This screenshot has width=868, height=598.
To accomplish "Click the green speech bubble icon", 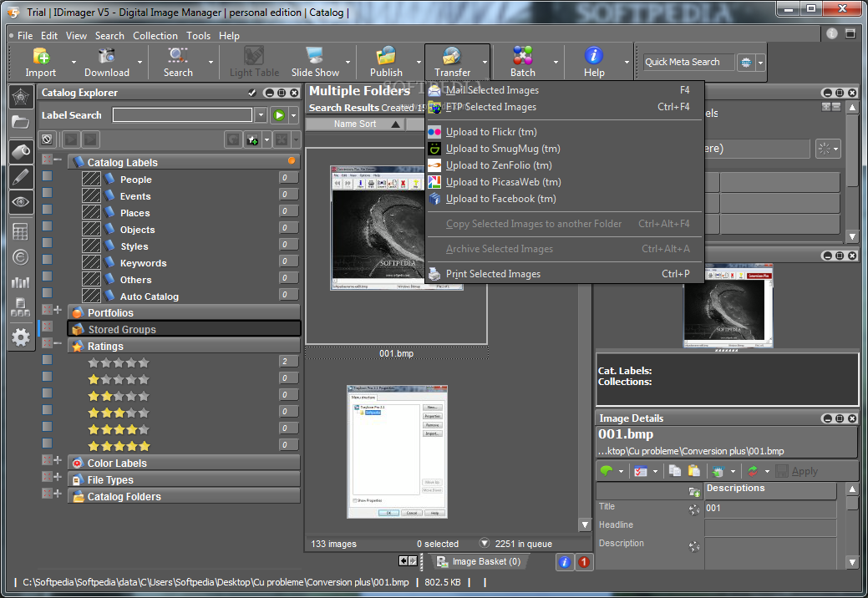I will [x=607, y=471].
